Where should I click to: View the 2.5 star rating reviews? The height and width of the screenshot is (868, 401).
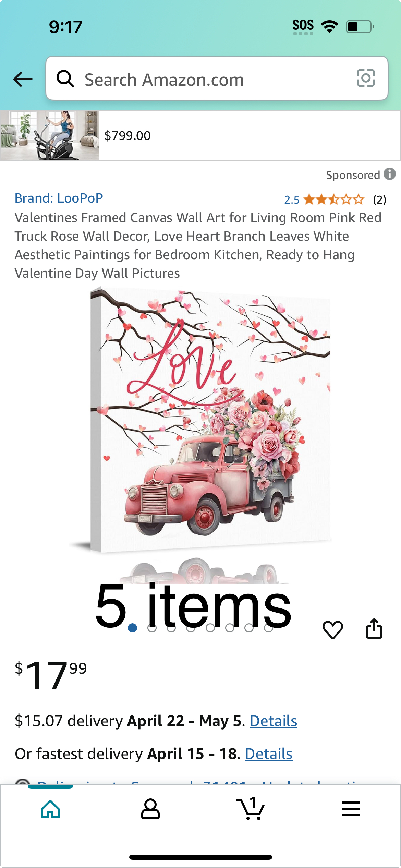(335, 200)
